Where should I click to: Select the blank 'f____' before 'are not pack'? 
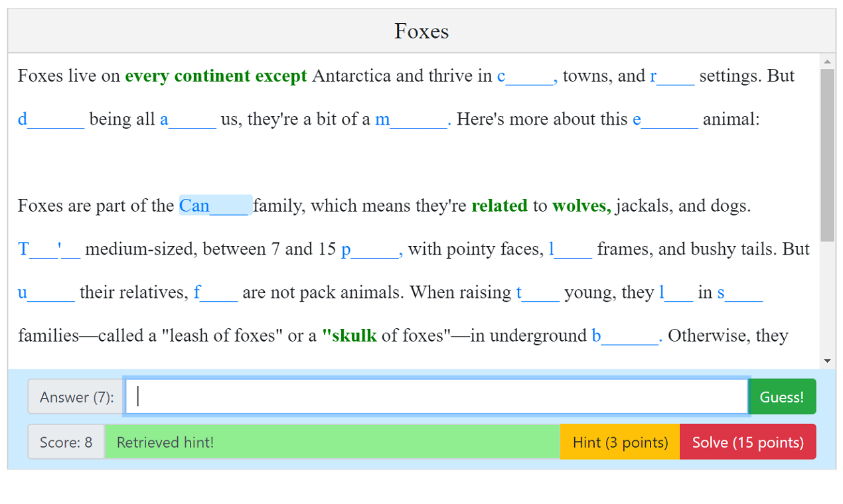click(x=215, y=292)
